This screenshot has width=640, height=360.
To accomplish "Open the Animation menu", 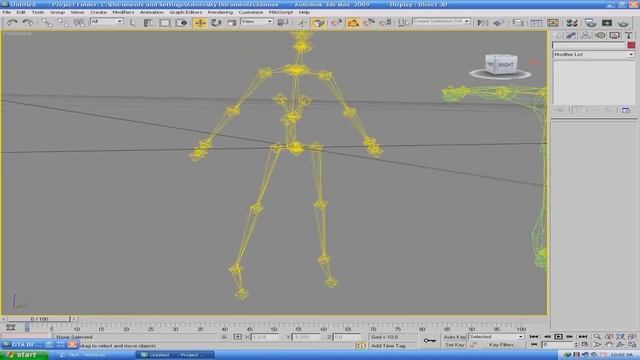I will tap(152, 12).
